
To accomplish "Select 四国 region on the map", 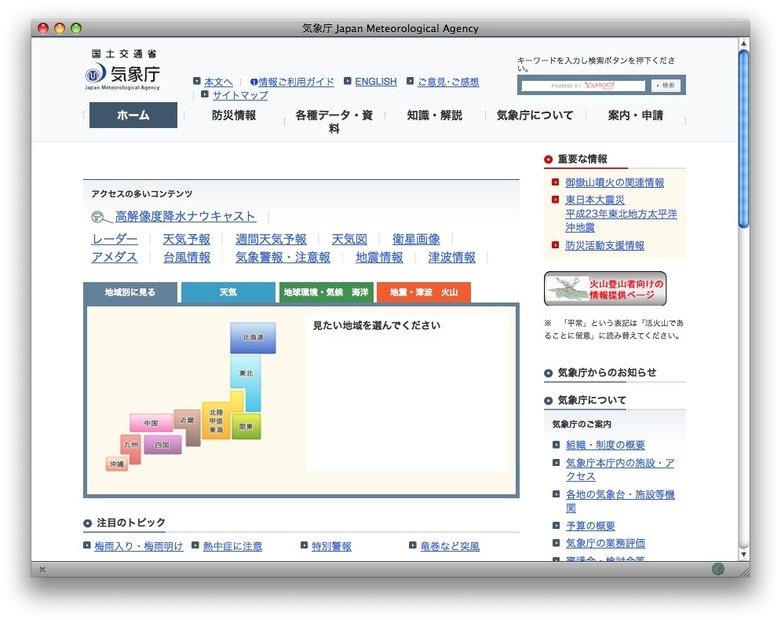I will tap(162, 445).
